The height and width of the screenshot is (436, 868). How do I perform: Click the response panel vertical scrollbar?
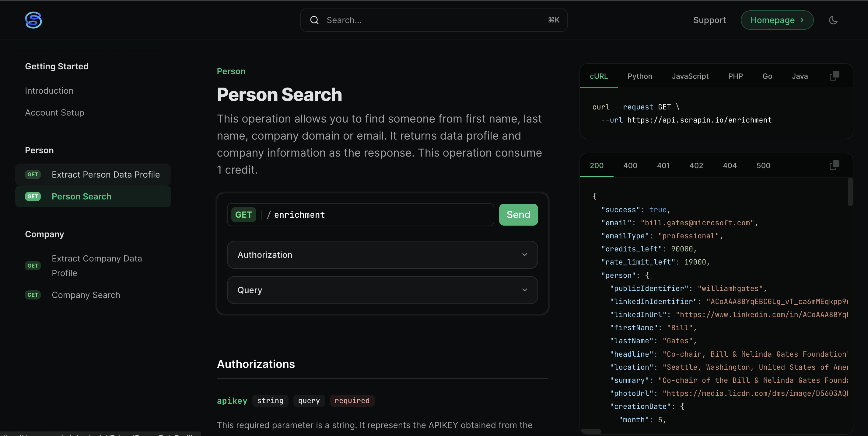tap(850, 192)
